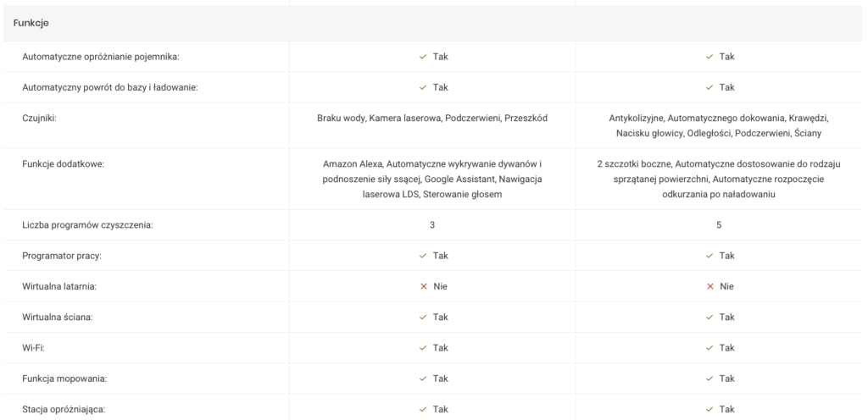The width and height of the screenshot is (868, 420).
Task: Select the value 5 for cleaning programs
Action: click(719, 225)
